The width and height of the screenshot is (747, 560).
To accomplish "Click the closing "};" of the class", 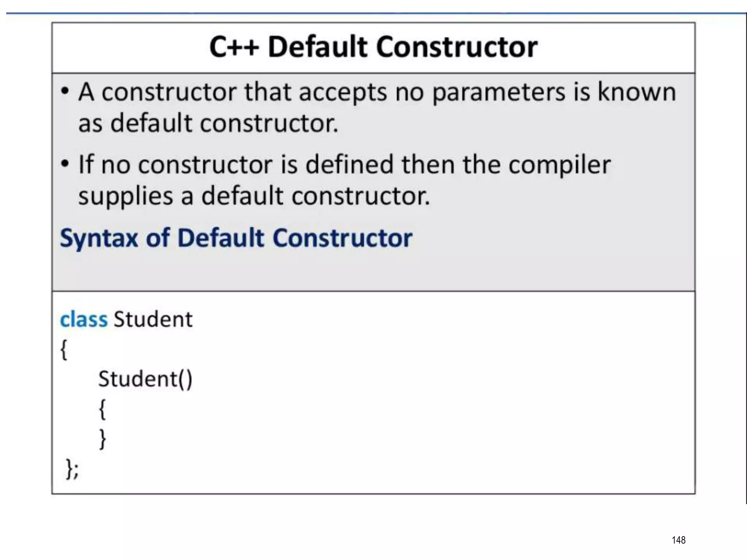I will (72, 469).
